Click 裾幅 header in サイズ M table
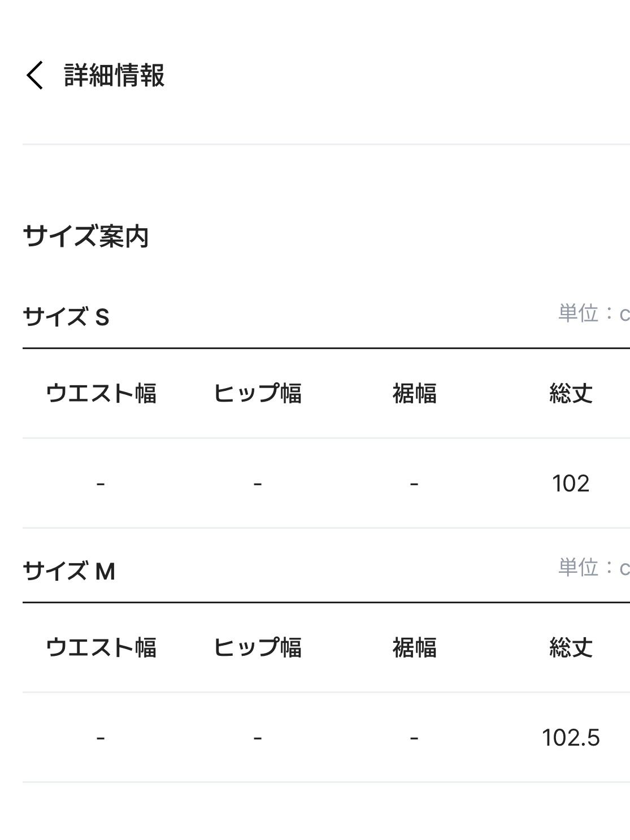 point(414,647)
